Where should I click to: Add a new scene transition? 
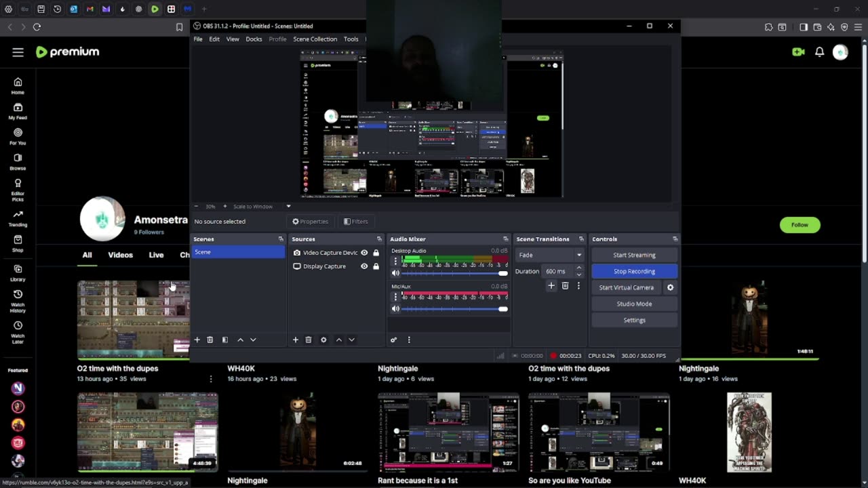[551, 286]
